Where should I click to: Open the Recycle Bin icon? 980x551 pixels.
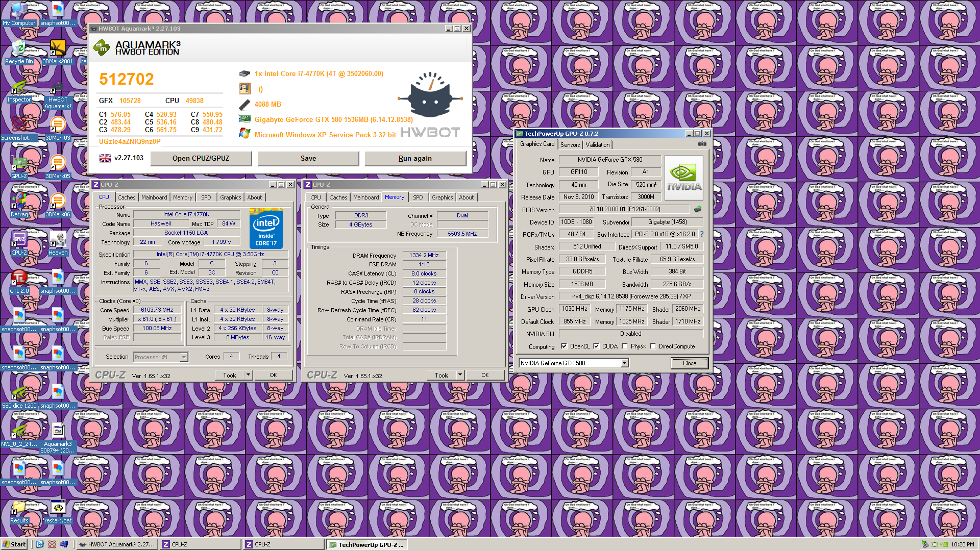(x=19, y=52)
